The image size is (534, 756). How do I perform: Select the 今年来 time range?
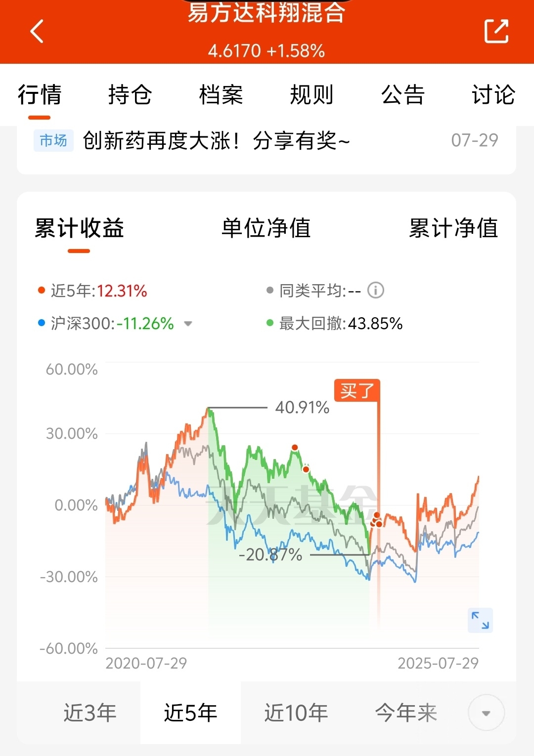point(406,713)
